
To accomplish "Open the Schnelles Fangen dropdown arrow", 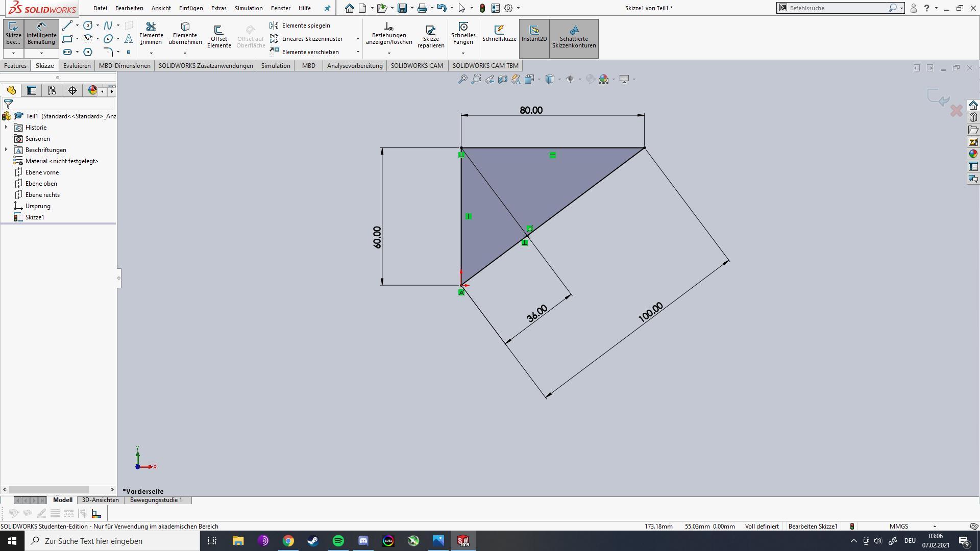I will click(463, 53).
